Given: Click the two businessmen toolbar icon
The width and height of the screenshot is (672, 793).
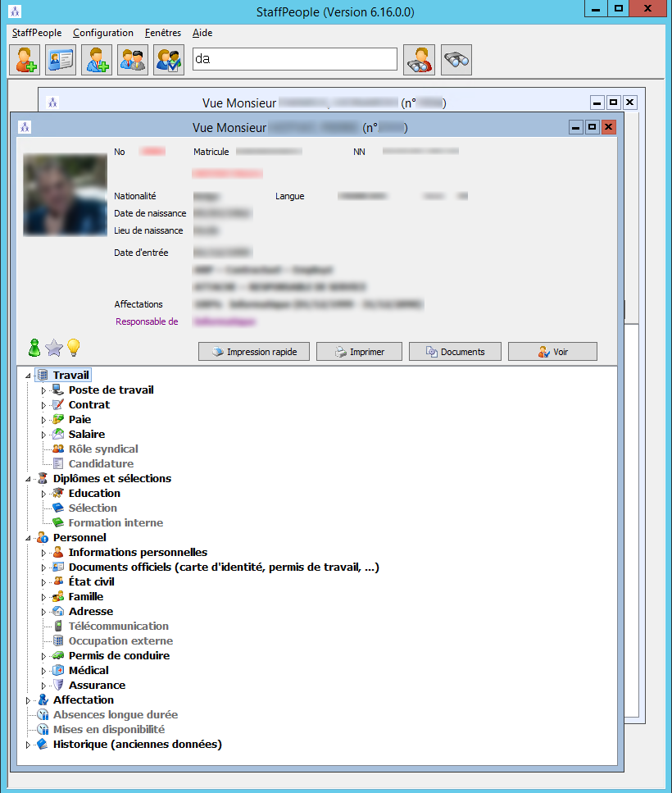Looking at the screenshot, I should (133, 60).
